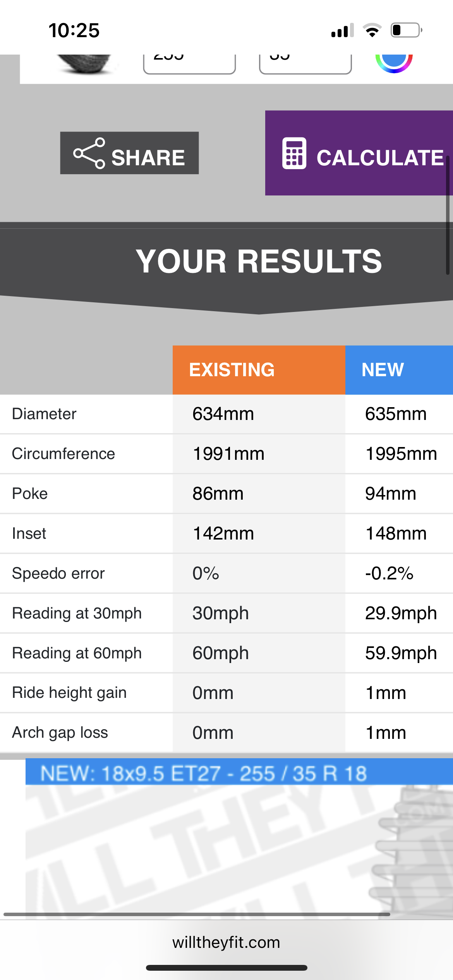Screen dimensions: 453x980
Task: Tap the battery status icon
Action: [407, 30]
